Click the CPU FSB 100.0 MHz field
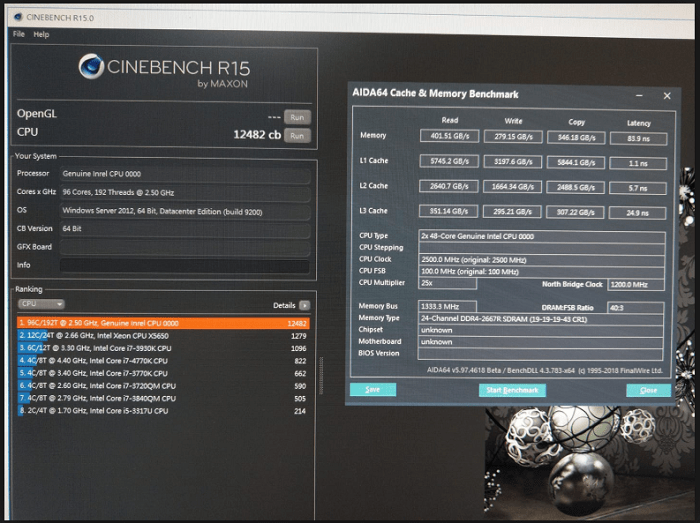The image size is (700, 523). point(542,272)
